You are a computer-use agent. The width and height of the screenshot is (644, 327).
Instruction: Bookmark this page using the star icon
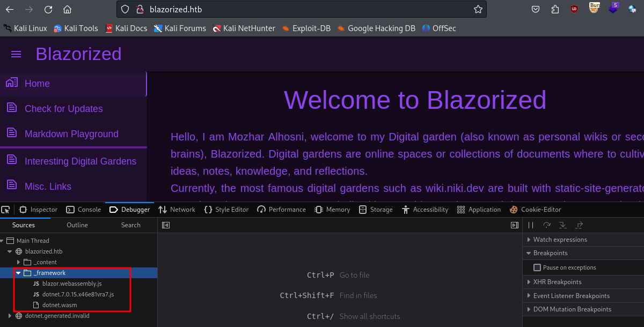pos(478,10)
